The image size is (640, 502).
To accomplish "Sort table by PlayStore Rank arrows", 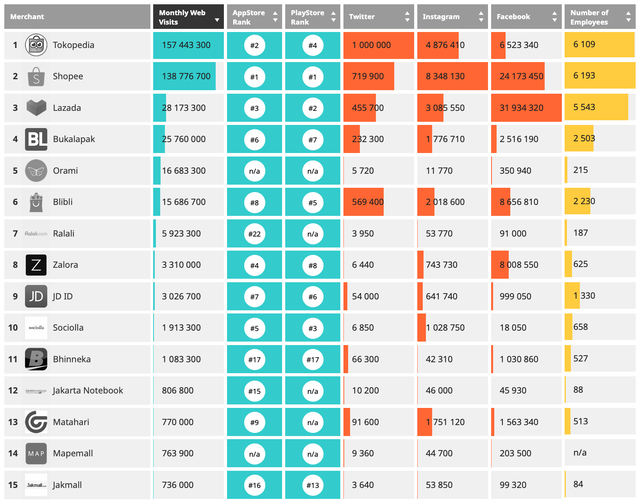I will [333, 17].
